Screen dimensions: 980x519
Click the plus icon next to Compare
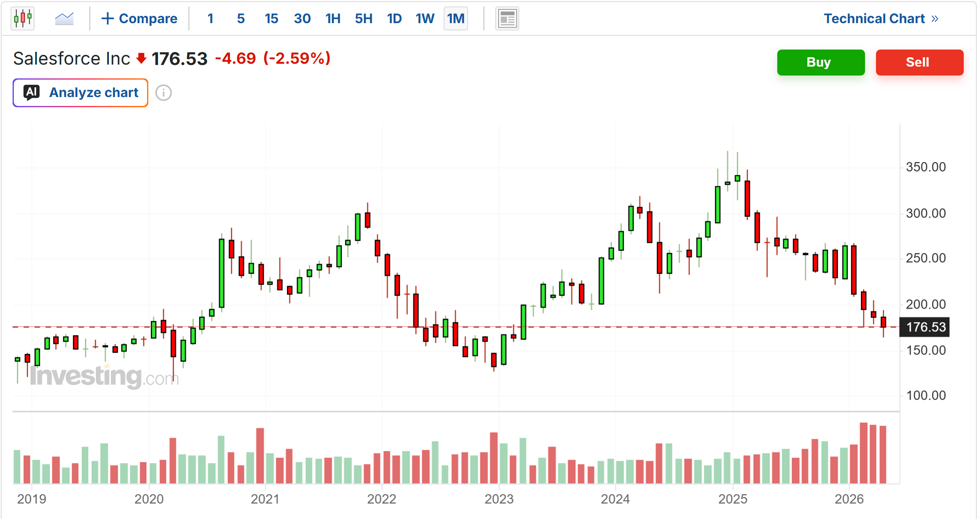[x=107, y=18]
